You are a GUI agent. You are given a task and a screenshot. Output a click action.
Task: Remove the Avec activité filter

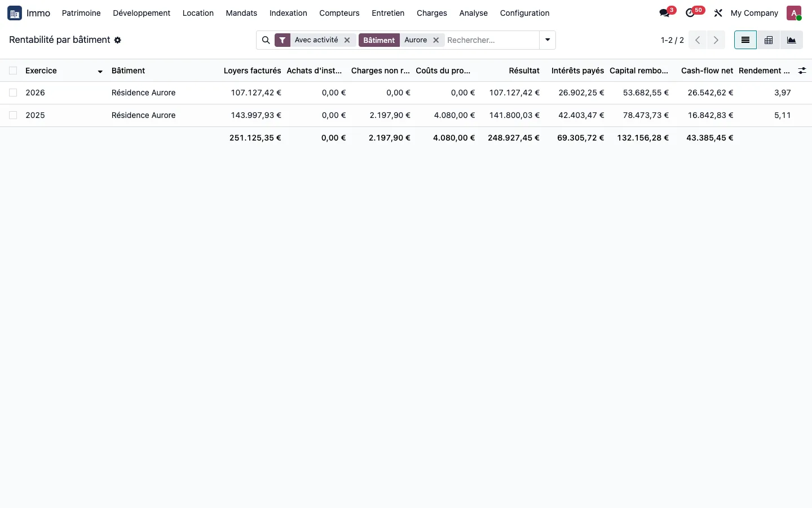347,40
